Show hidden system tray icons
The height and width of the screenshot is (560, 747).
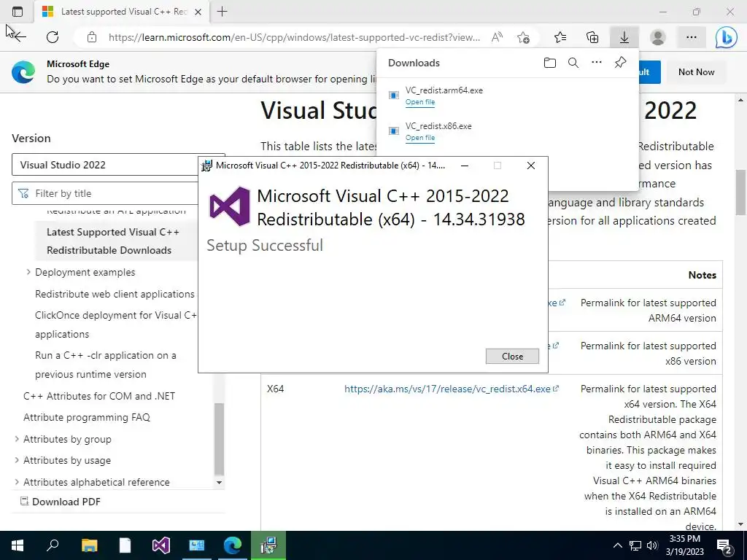coord(617,545)
